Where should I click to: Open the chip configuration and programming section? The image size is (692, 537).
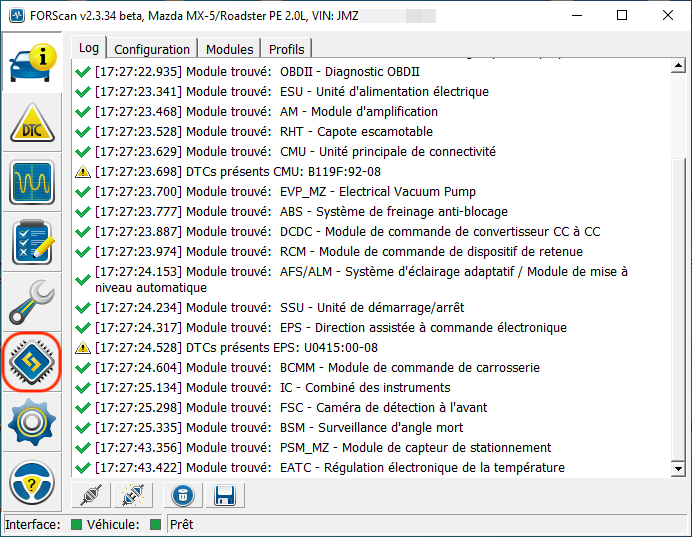pyautogui.click(x=32, y=362)
